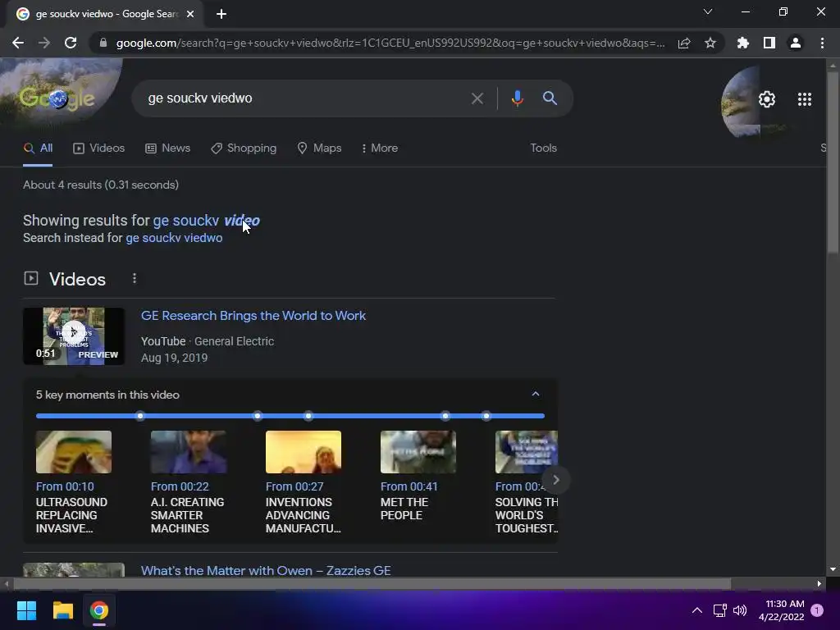The width and height of the screenshot is (840, 630).
Task: Open Solving the World's Toughest thumbnail
Action: tap(527, 452)
